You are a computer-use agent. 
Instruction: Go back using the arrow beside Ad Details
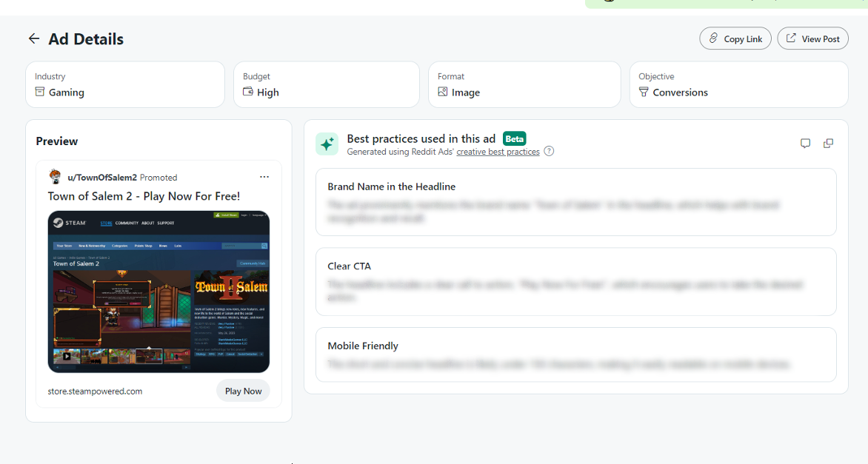[34, 38]
